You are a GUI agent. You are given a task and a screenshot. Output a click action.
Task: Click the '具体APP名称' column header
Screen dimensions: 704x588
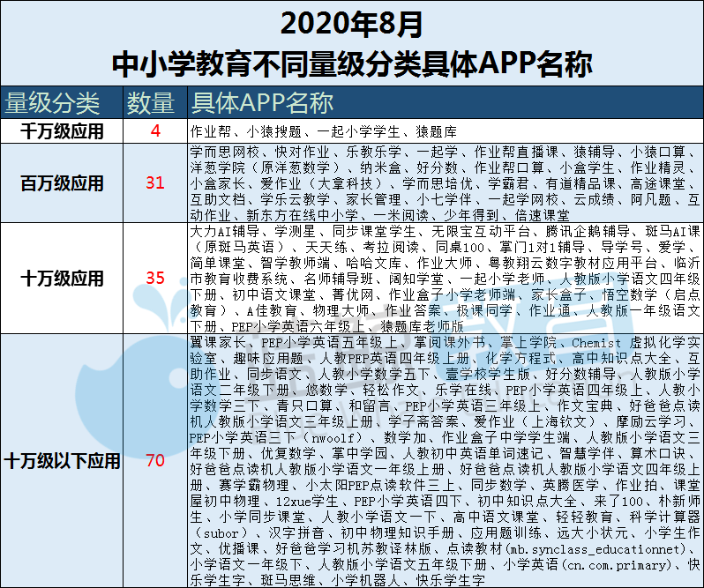[262, 103]
